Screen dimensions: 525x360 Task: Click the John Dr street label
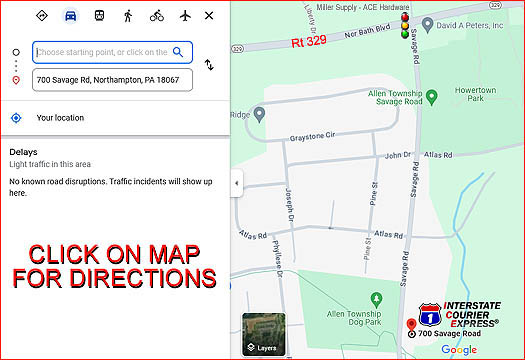click(x=397, y=155)
